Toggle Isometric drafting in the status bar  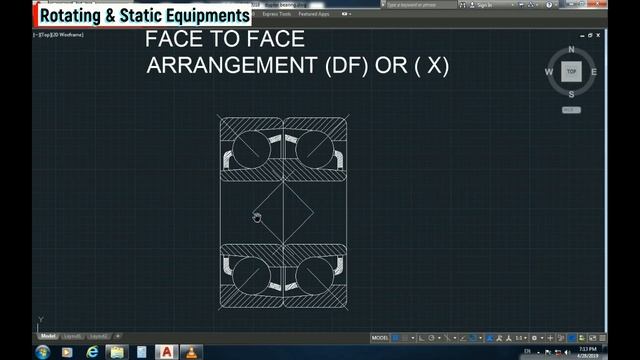(x=447, y=338)
